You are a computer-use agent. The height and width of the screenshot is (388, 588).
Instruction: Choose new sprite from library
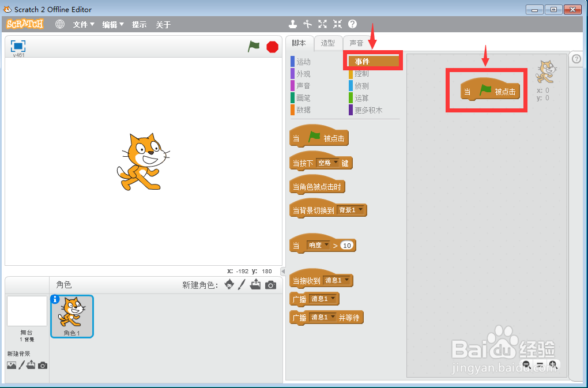pyautogui.click(x=229, y=285)
